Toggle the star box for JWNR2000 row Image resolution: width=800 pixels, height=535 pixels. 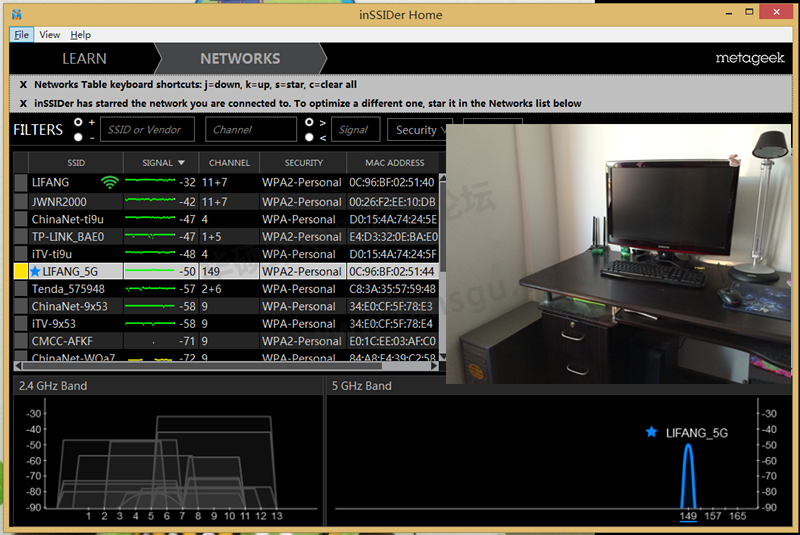[20, 201]
